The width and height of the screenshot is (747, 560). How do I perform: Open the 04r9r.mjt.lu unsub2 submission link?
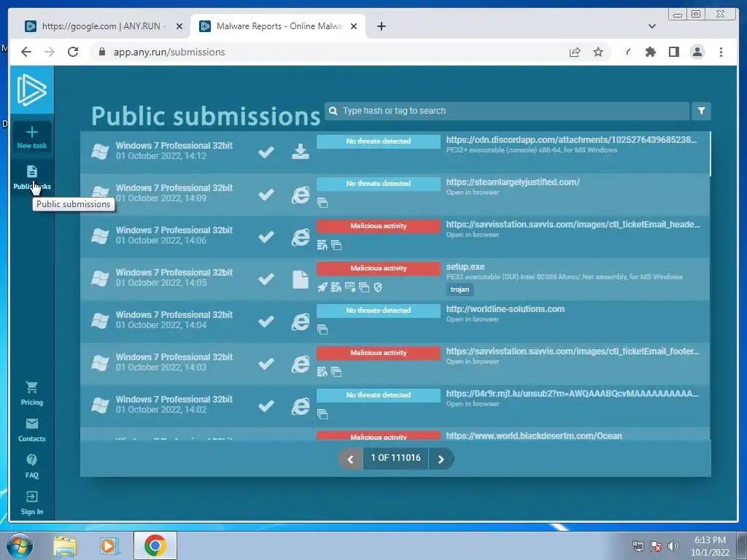(572, 394)
